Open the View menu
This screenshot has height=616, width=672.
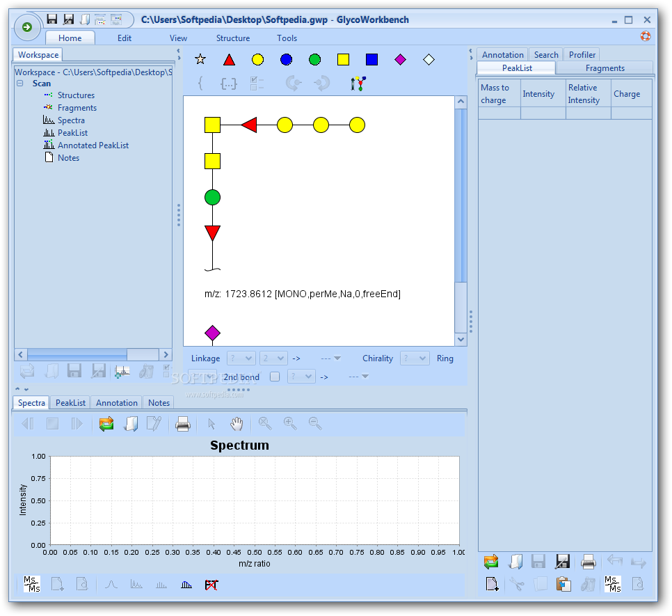[178, 38]
